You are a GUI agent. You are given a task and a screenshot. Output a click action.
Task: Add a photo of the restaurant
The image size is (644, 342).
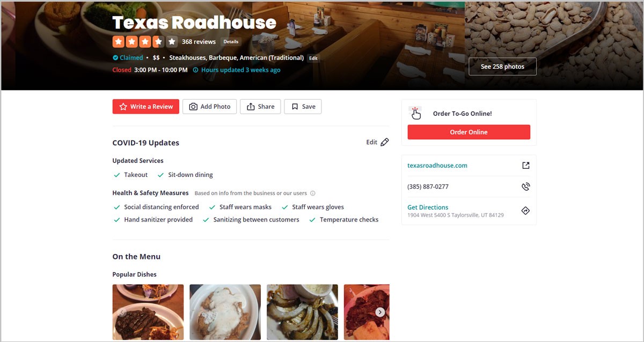point(210,107)
